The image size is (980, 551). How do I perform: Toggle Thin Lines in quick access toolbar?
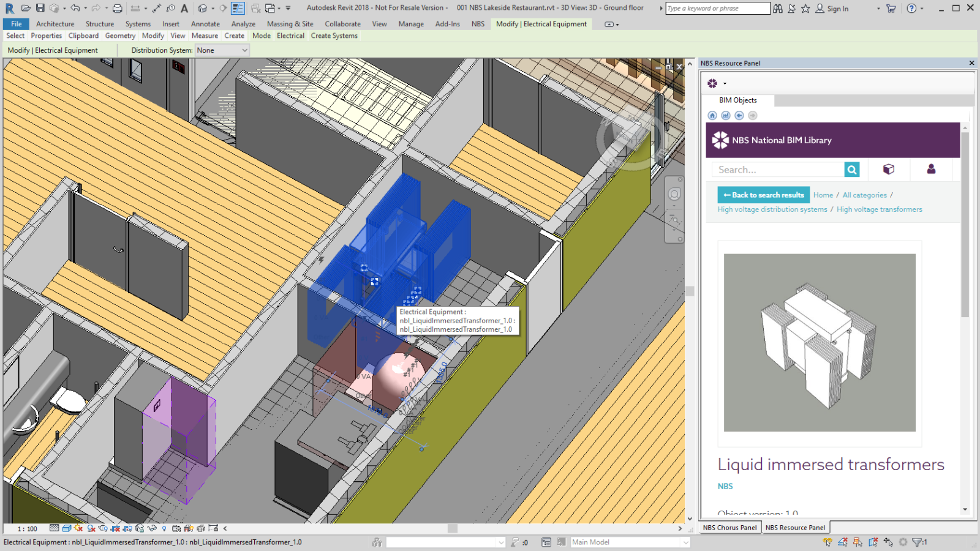(x=238, y=8)
